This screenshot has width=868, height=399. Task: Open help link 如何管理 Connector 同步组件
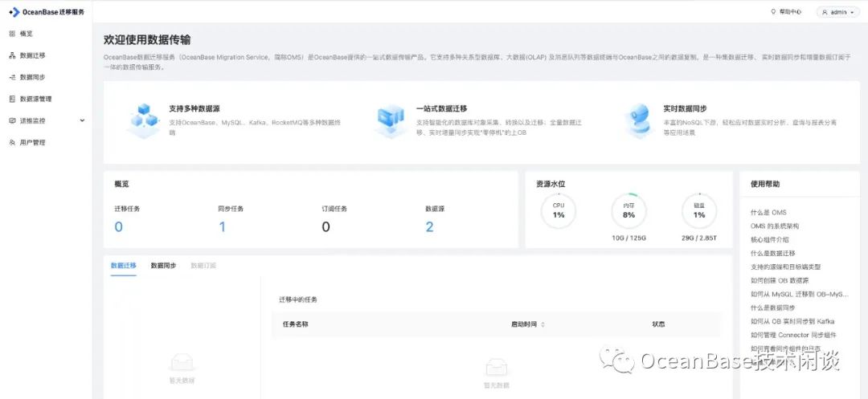point(794,335)
